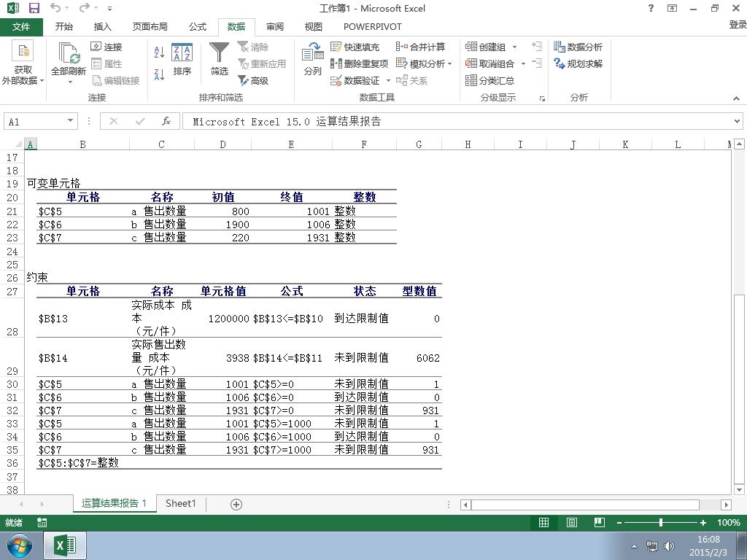Switch to Page Layout (页面布局) tab
This screenshot has width=747, height=560.
(x=150, y=27)
